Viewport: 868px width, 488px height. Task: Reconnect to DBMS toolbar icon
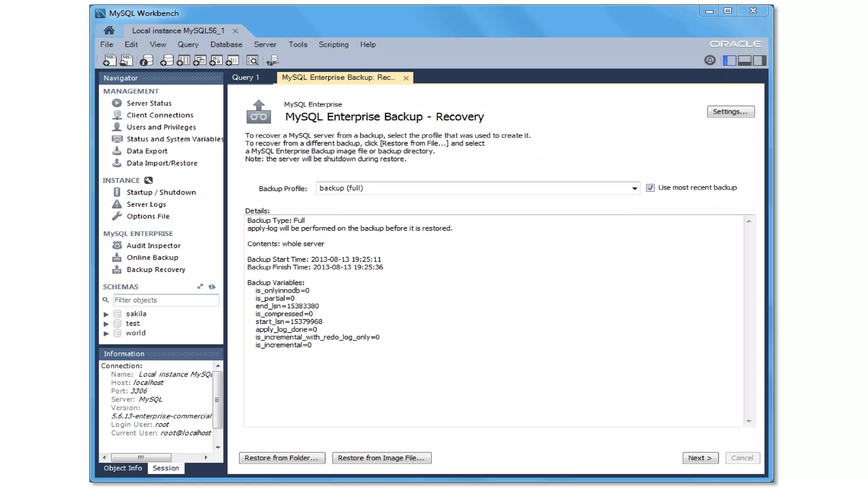[273, 60]
